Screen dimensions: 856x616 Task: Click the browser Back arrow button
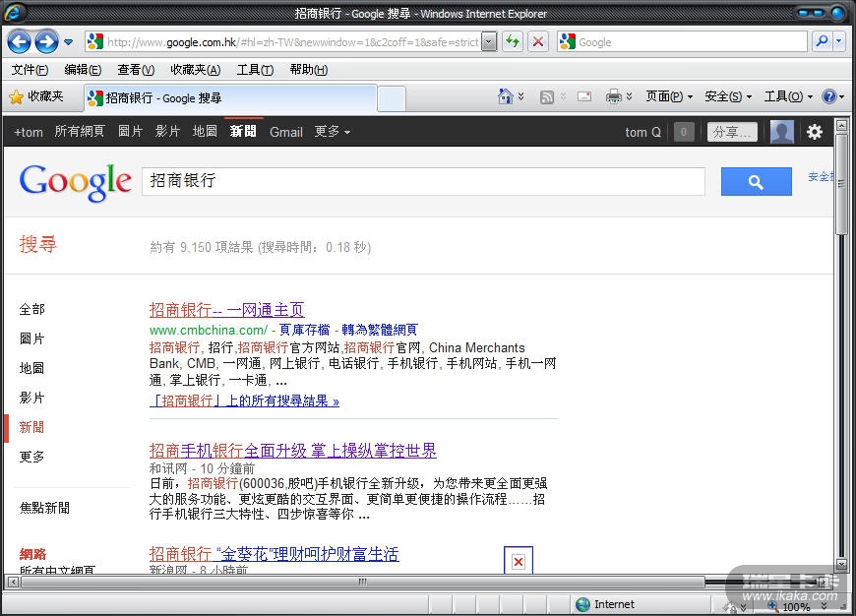click(x=19, y=41)
